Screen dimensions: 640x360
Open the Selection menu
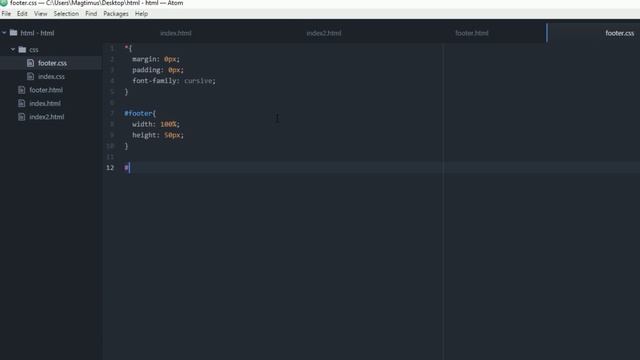[x=66, y=13]
